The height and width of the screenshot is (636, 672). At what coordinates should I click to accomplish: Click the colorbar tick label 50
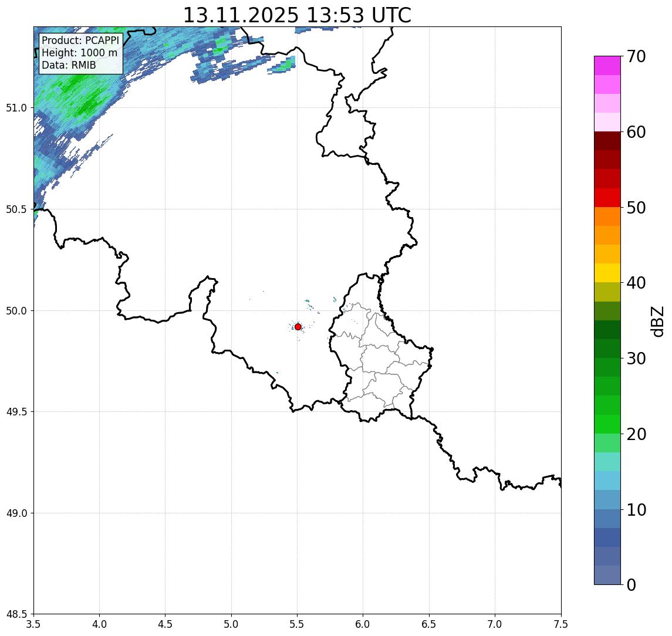click(x=636, y=208)
